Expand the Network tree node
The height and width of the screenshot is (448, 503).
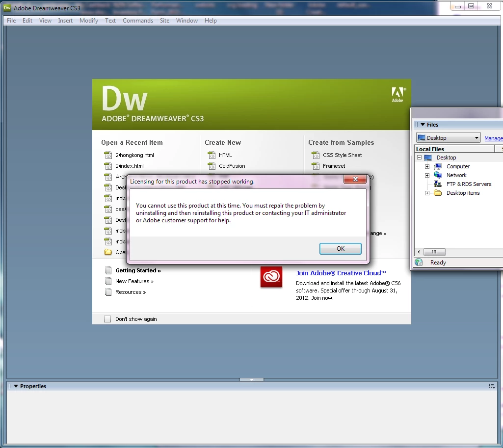pyautogui.click(x=427, y=175)
